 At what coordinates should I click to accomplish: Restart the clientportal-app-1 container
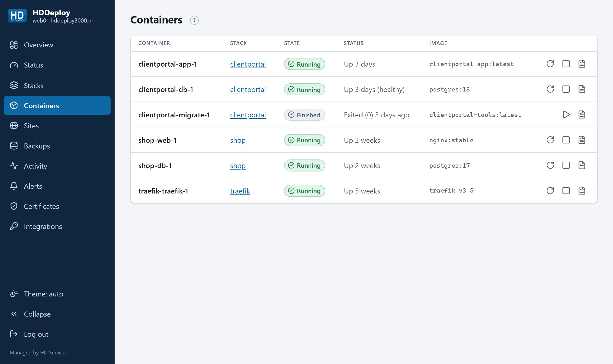tap(550, 64)
